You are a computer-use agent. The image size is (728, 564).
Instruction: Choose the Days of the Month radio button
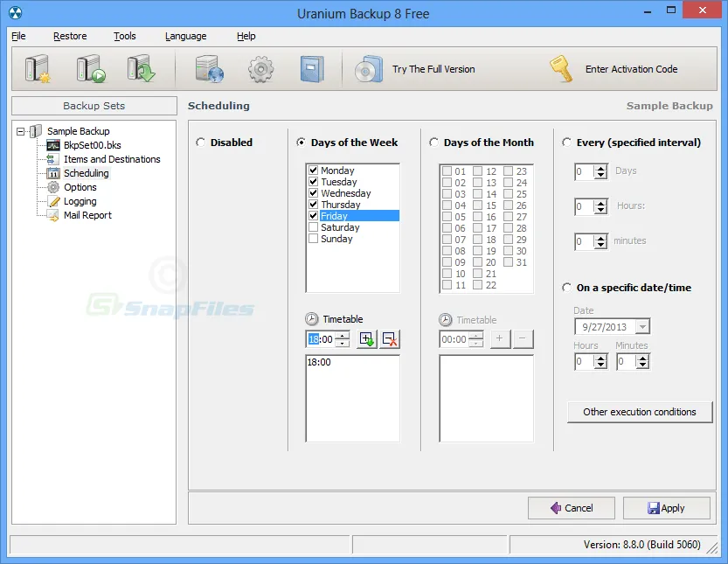click(x=434, y=143)
